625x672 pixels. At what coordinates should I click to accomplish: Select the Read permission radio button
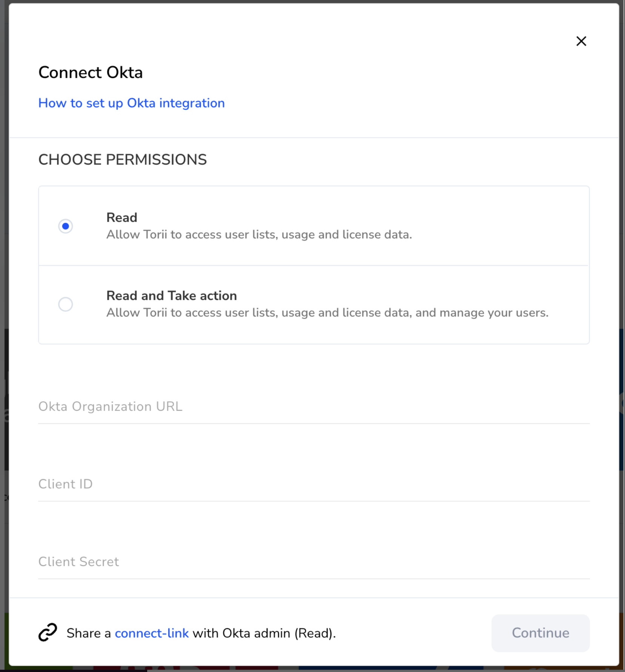pyautogui.click(x=66, y=226)
